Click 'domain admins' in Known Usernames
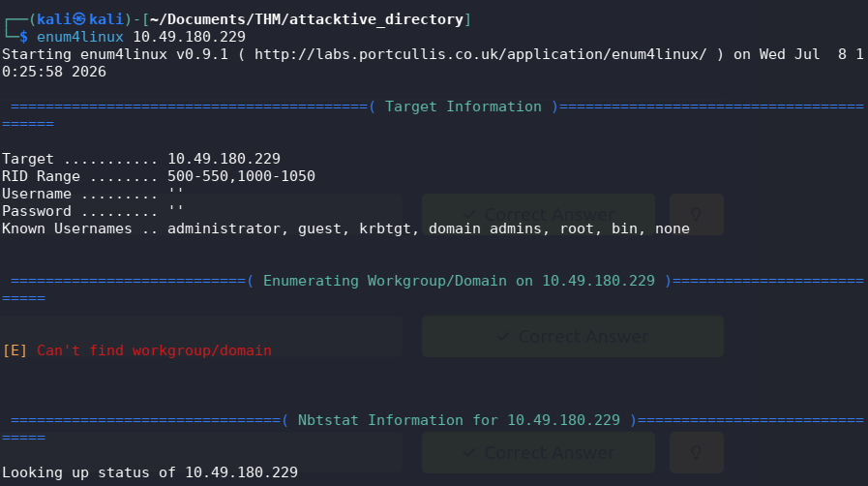 (x=485, y=228)
